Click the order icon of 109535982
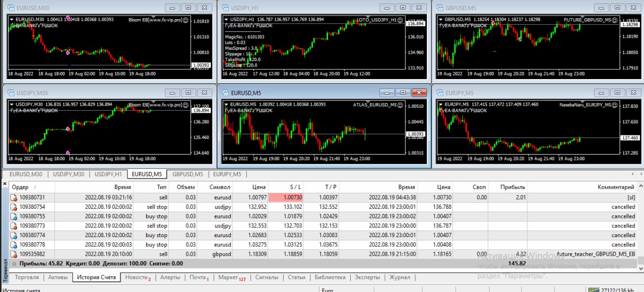 pos(15,254)
